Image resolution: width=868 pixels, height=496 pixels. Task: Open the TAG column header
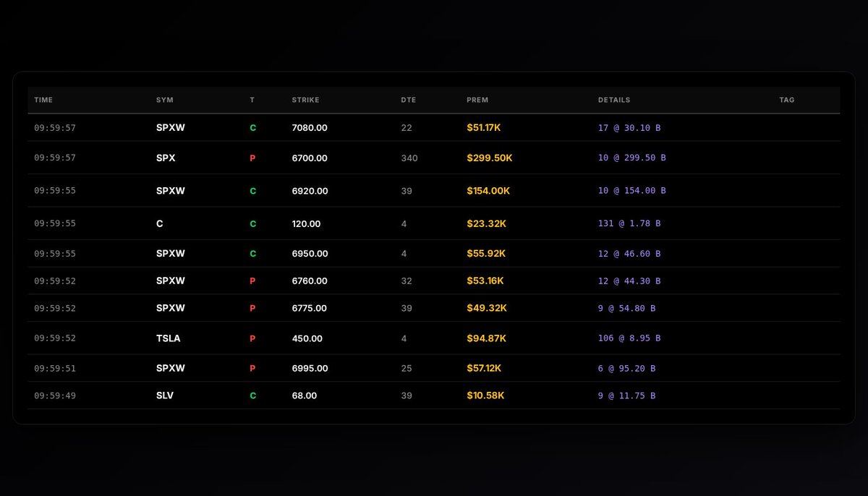coord(786,100)
